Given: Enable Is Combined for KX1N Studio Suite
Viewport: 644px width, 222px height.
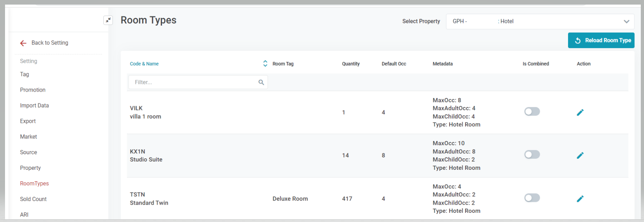Looking at the screenshot, I should pyautogui.click(x=532, y=155).
